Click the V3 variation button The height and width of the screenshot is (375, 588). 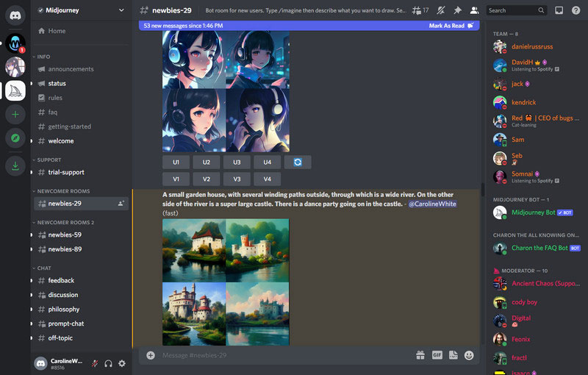click(237, 179)
